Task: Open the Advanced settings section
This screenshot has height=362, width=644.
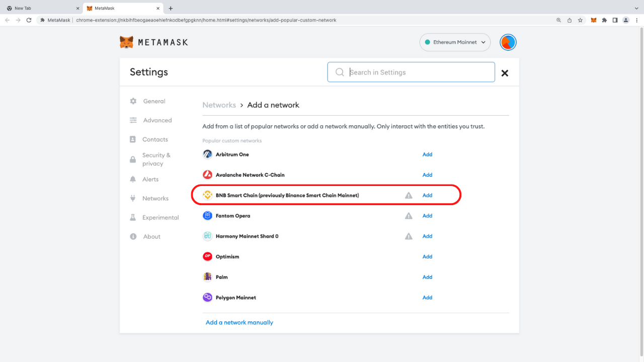Action: 157,120
